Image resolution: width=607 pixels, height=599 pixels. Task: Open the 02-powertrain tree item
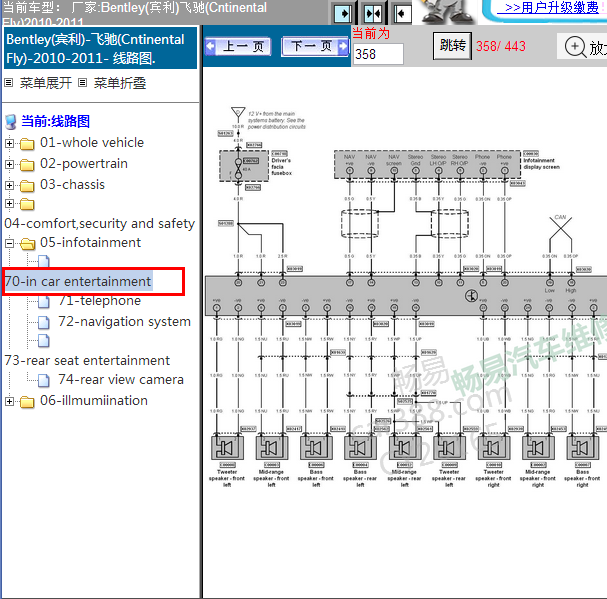click(x=84, y=163)
